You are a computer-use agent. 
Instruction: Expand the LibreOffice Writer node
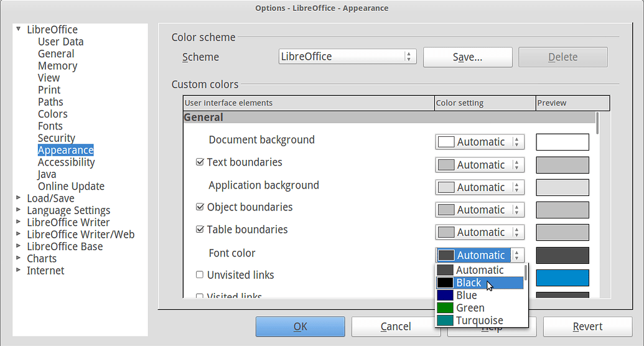click(19, 222)
